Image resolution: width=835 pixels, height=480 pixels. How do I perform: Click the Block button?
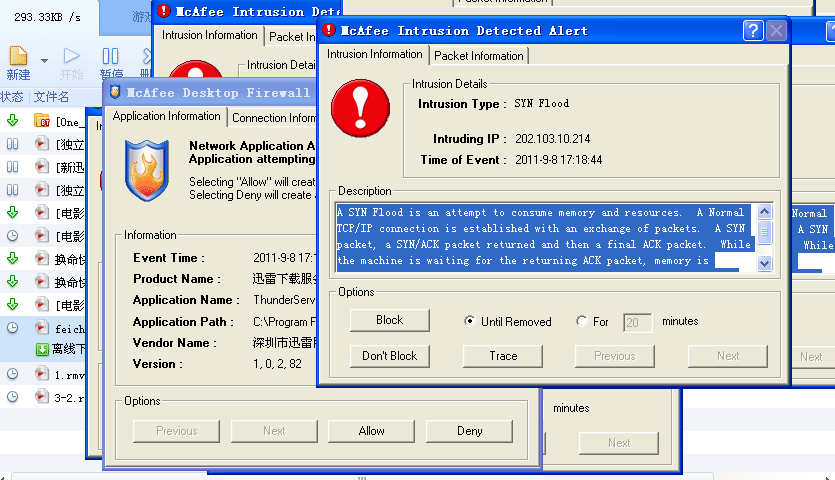pyautogui.click(x=389, y=320)
